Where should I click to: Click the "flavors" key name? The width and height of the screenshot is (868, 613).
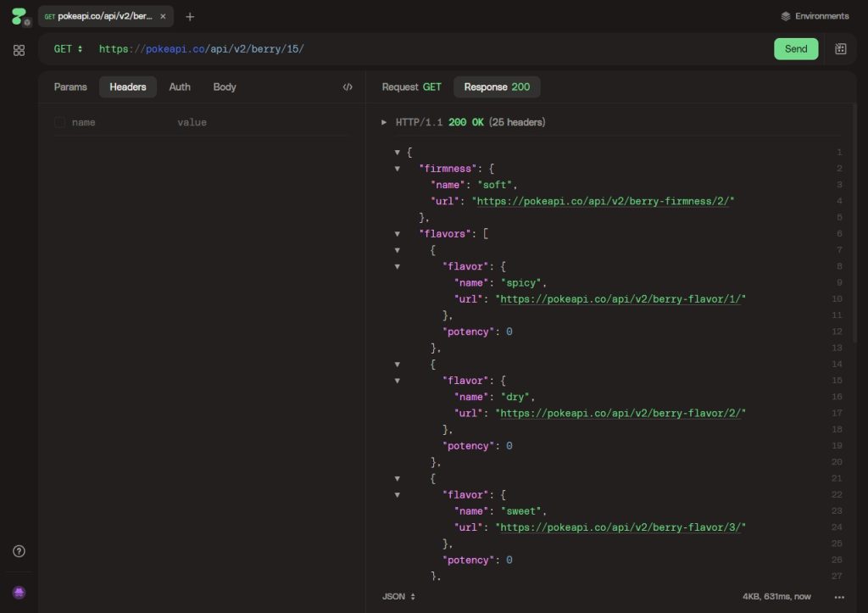click(x=444, y=234)
